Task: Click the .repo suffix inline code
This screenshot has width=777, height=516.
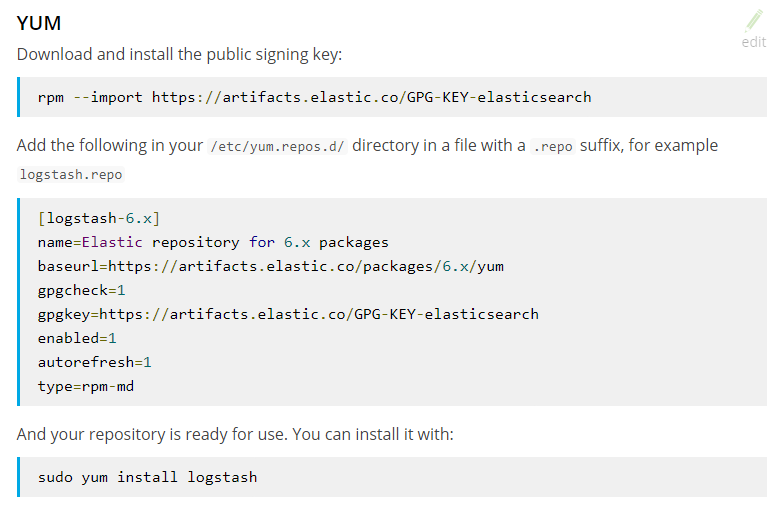Action: (x=553, y=147)
